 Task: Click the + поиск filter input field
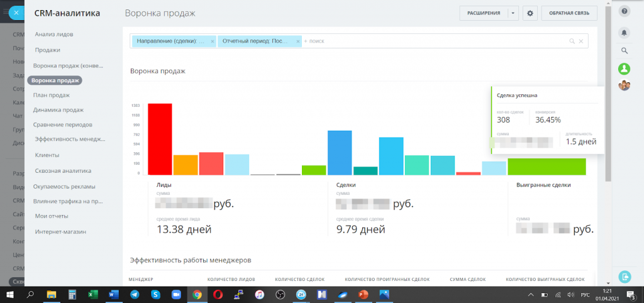pyautogui.click(x=433, y=41)
